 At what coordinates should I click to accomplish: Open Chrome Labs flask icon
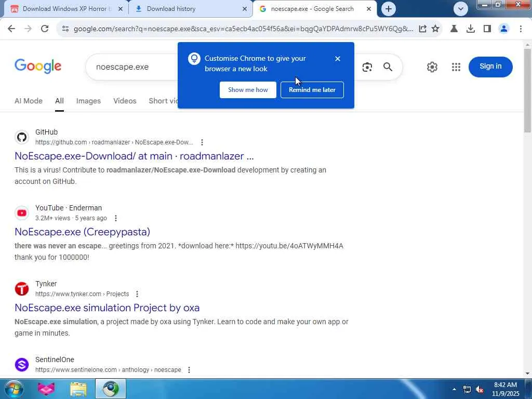click(454, 29)
